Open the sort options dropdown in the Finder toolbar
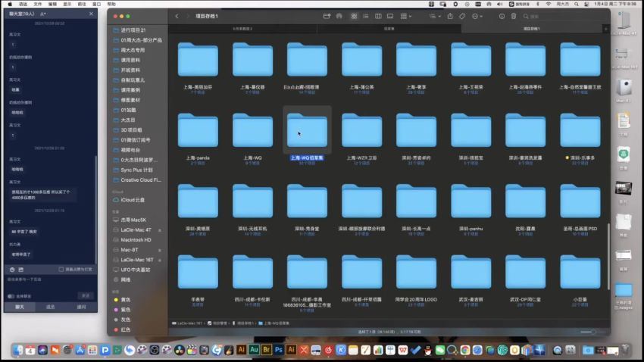The height and width of the screenshot is (362, 644). pos(435,17)
